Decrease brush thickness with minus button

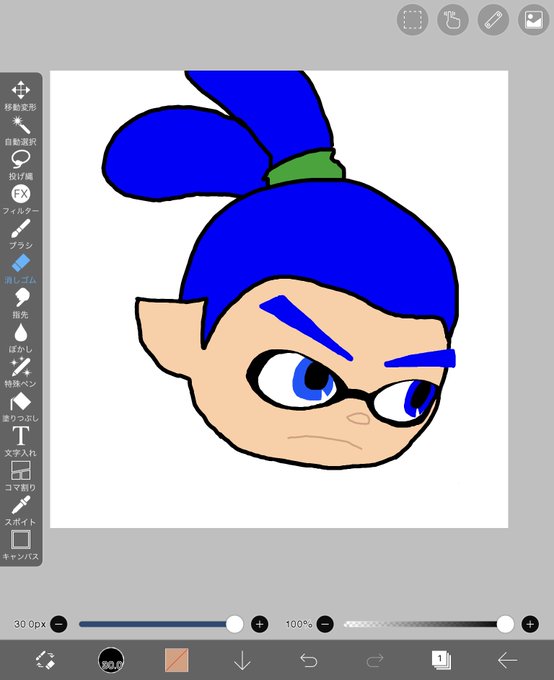[59, 624]
